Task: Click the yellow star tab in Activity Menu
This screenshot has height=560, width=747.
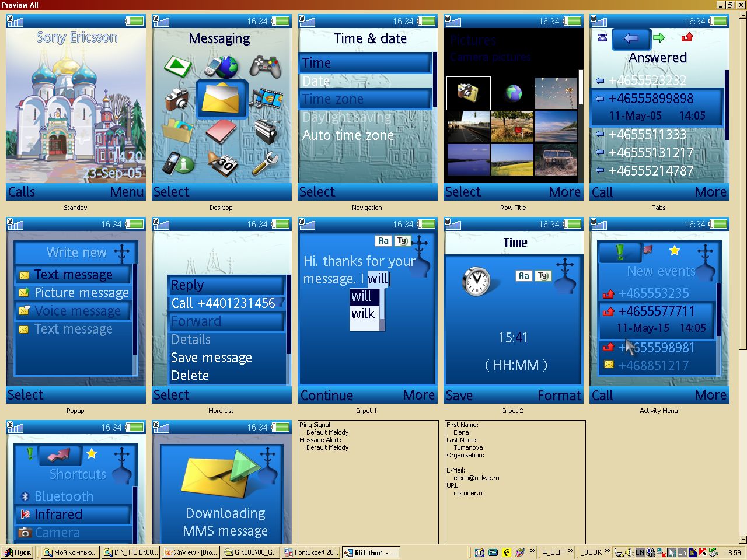Action: coord(675,251)
